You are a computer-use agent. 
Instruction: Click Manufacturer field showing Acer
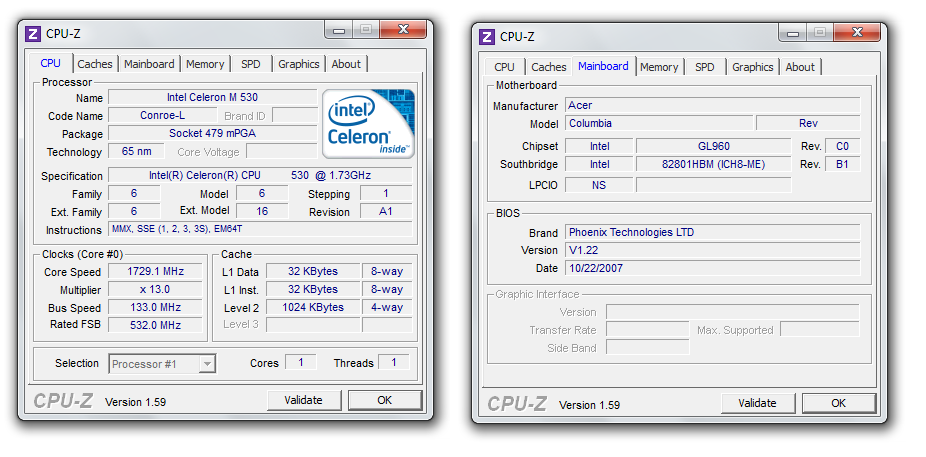[x=713, y=106]
